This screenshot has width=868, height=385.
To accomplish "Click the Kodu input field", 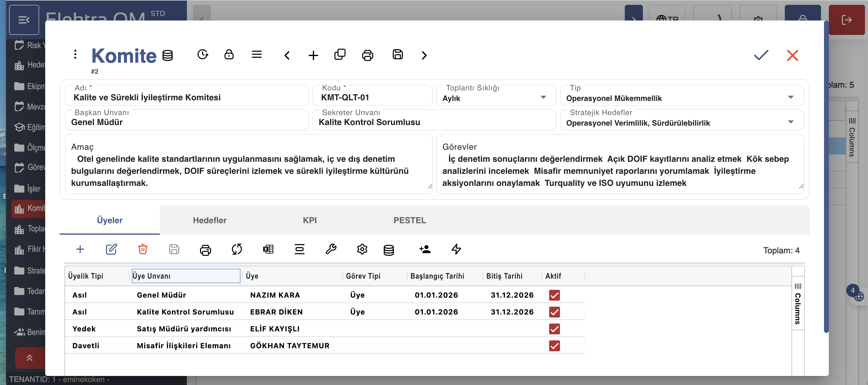I will [372, 97].
